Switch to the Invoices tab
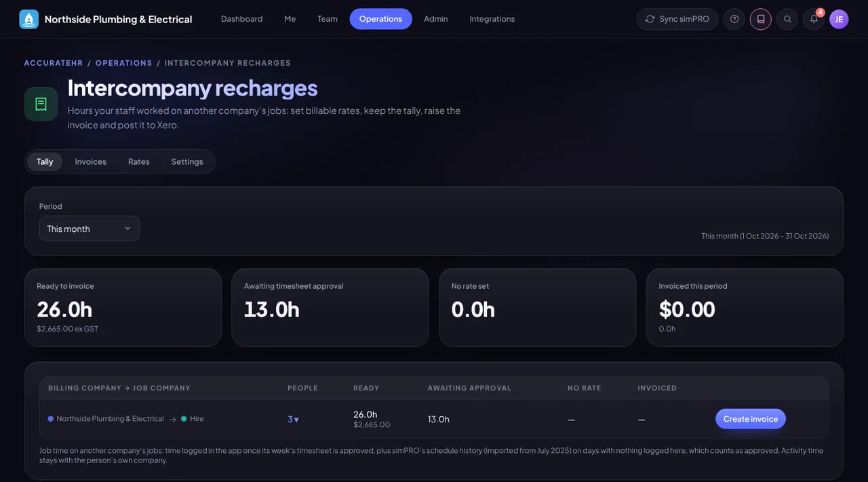Viewport: 868px width, 482px height. (x=91, y=162)
